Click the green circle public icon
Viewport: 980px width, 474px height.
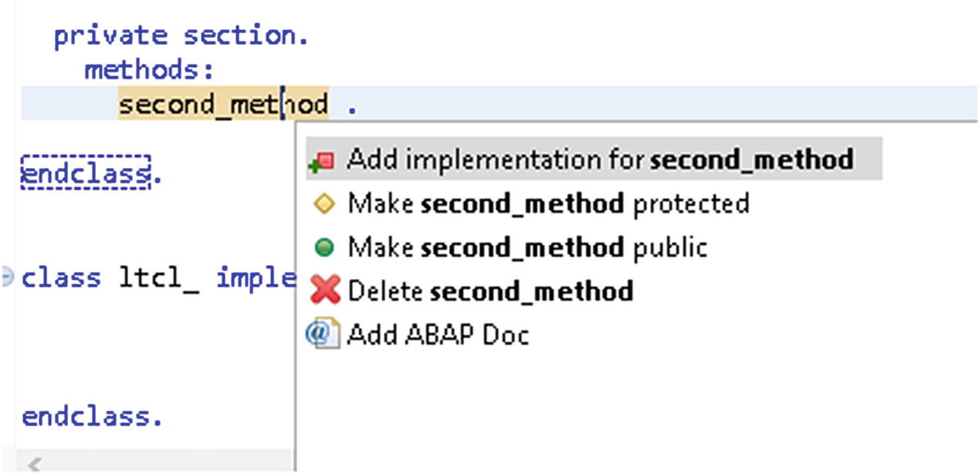pyautogui.click(x=323, y=246)
